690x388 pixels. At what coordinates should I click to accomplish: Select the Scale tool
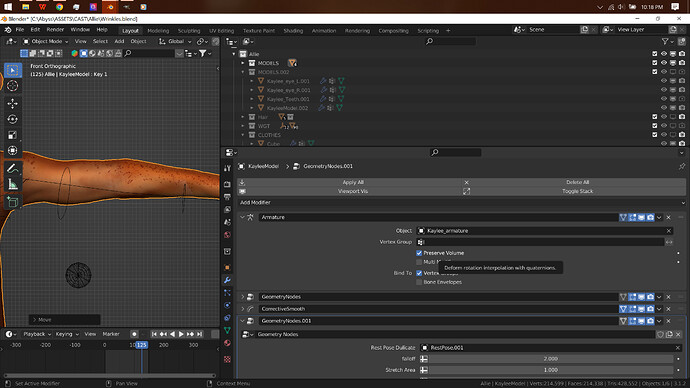12,135
